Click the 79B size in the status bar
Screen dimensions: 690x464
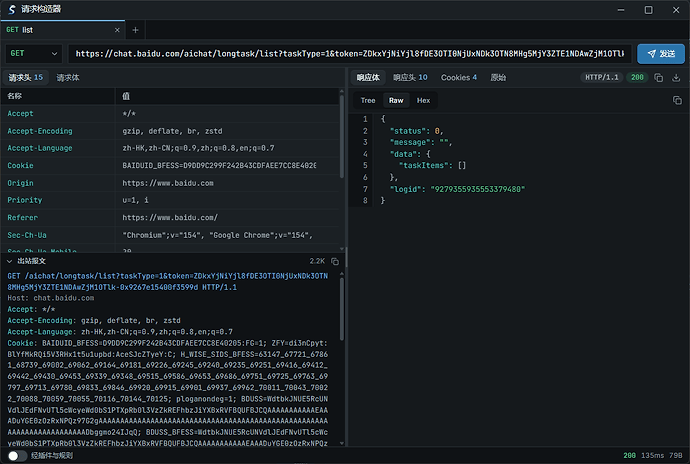click(x=675, y=456)
